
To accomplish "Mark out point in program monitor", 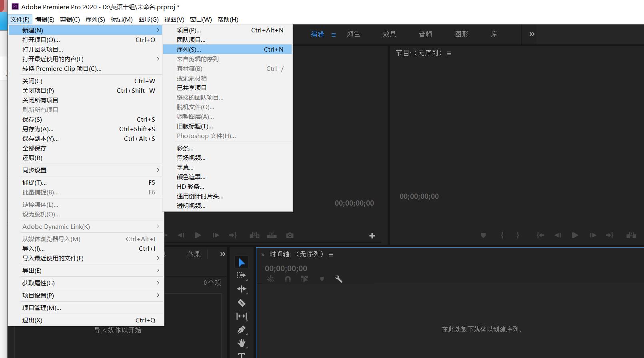I will click(x=518, y=235).
